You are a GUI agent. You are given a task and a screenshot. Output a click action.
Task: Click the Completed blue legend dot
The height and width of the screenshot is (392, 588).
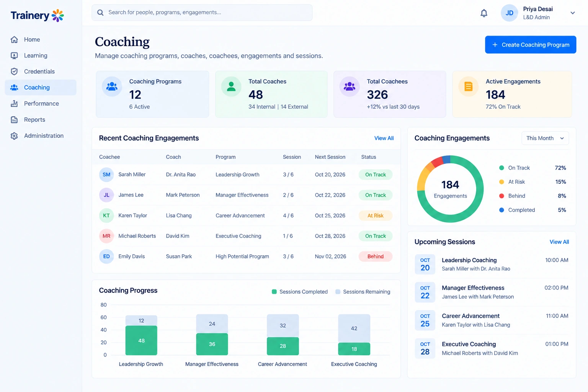pyautogui.click(x=501, y=210)
